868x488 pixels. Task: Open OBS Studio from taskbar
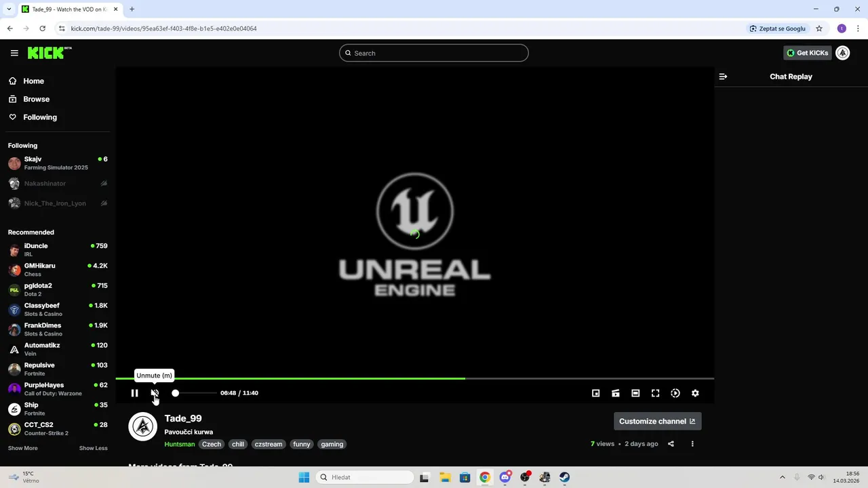525,477
